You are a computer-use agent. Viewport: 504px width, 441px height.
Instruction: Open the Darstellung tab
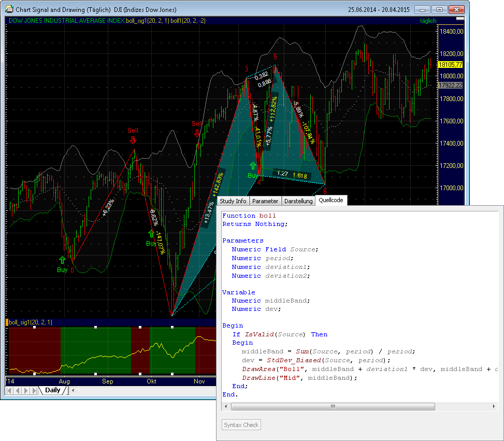(298, 201)
